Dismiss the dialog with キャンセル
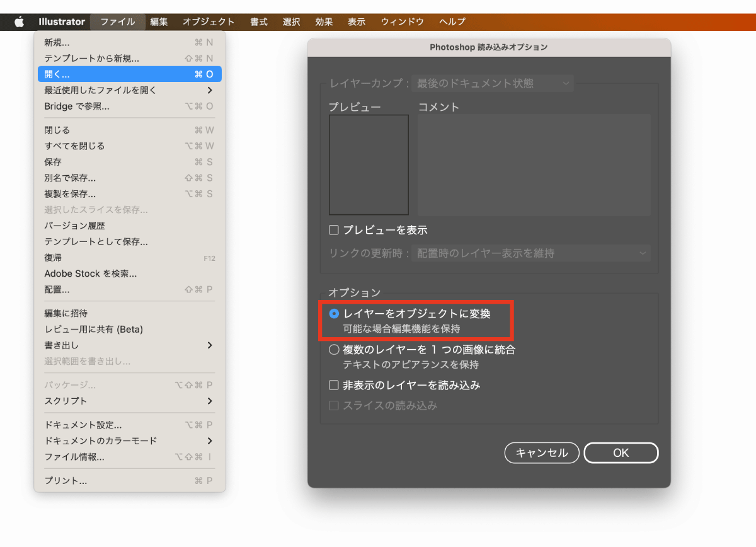The height and width of the screenshot is (547, 756). tap(541, 452)
